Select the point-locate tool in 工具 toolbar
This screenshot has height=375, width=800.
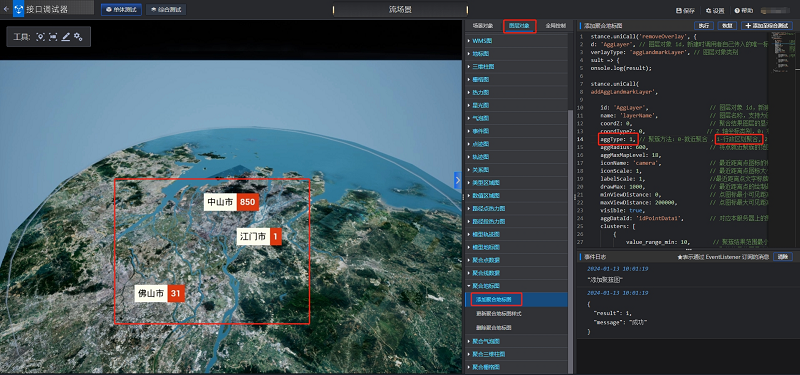tap(40, 37)
